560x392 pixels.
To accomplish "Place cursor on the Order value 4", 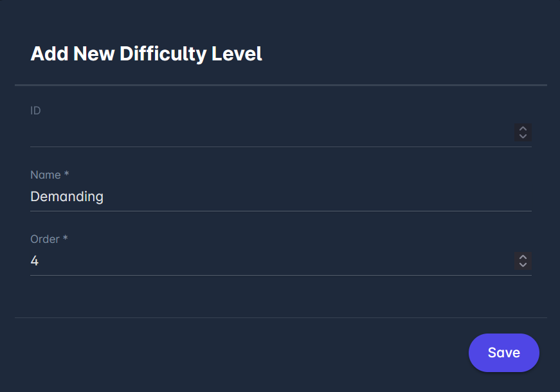I will tap(35, 262).
